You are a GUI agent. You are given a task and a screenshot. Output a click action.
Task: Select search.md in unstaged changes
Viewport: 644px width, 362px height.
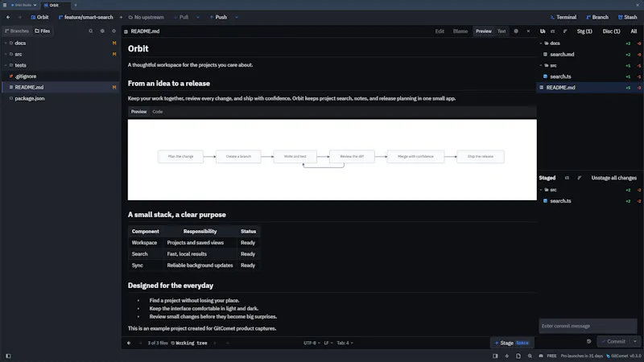[590, 54]
